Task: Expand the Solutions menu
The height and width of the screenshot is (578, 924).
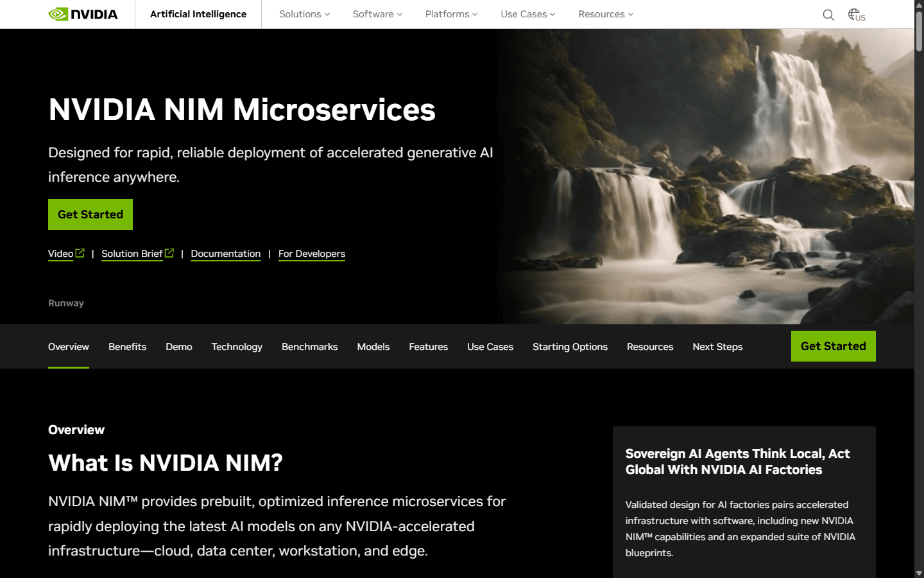Action: click(304, 14)
